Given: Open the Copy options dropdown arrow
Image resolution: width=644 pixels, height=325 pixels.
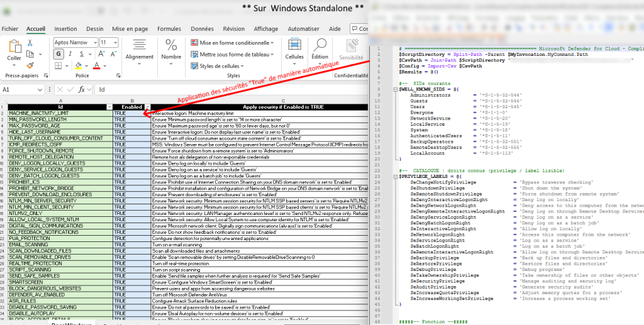Looking at the screenshot, I should (x=40, y=54).
